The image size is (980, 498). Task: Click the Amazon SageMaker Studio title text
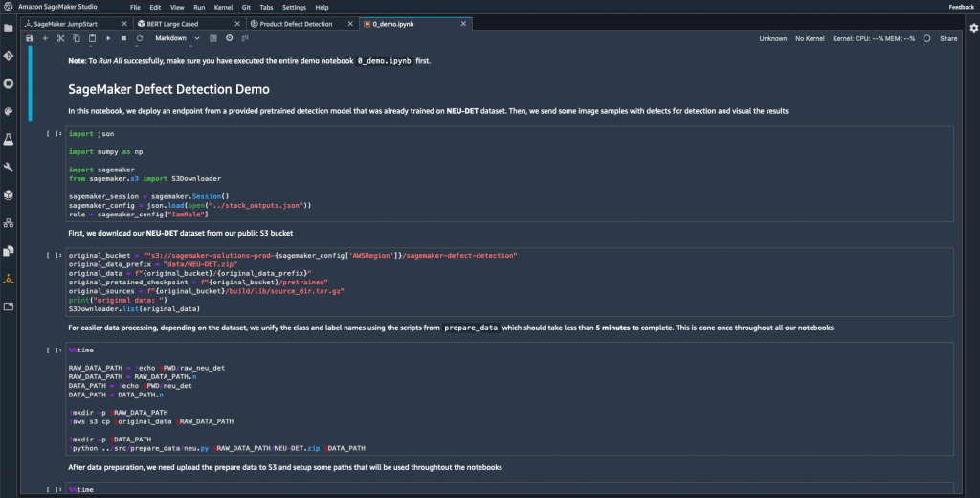coord(57,7)
